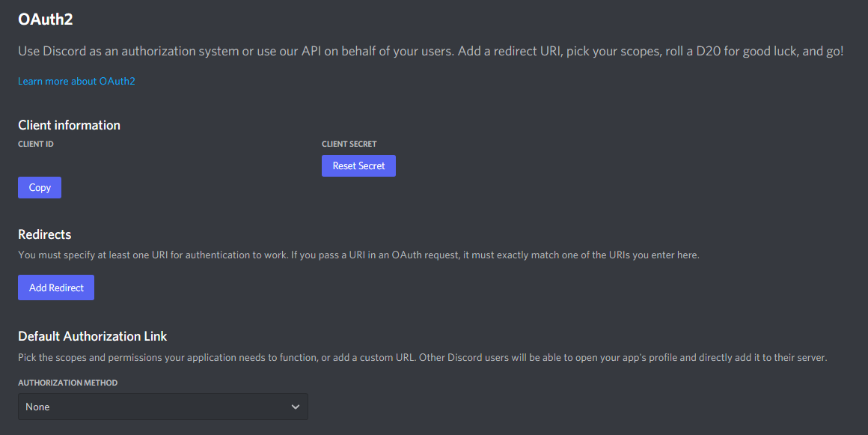Open the Authorization Method dropdown
The image size is (868, 435).
(163, 406)
